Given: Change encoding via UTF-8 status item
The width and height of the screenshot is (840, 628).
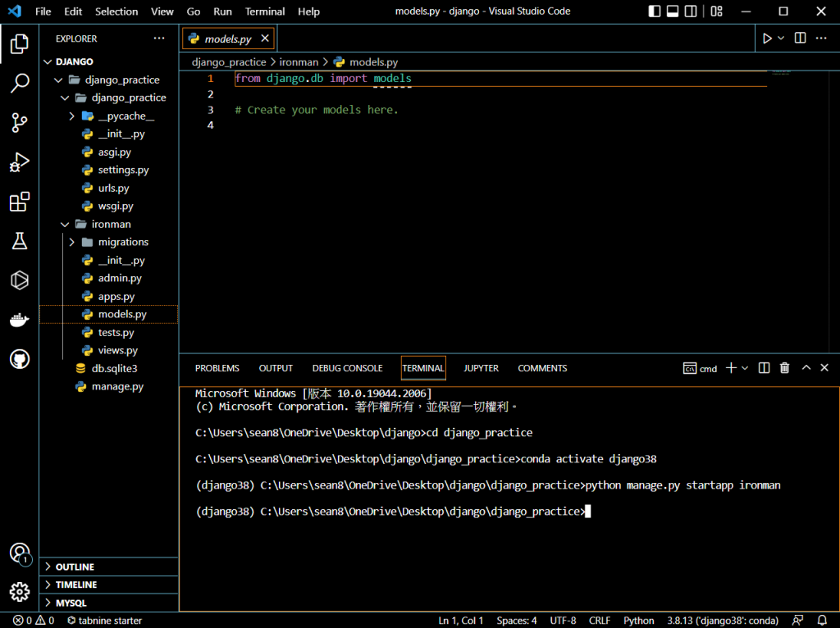Looking at the screenshot, I should pyautogui.click(x=563, y=620).
